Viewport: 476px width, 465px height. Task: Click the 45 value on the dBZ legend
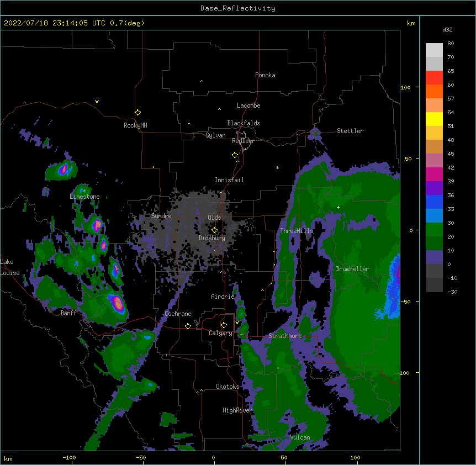click(x=451, y=154)
